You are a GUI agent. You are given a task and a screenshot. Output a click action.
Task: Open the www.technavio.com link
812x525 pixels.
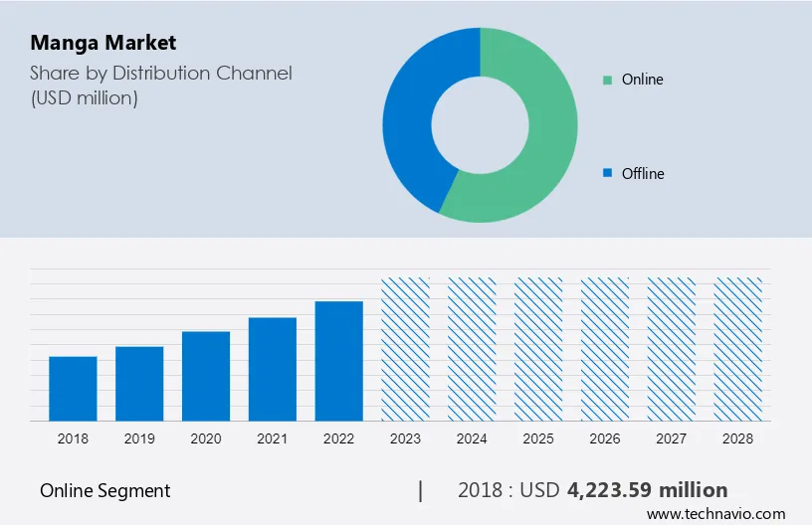click(x=716, y=514)
